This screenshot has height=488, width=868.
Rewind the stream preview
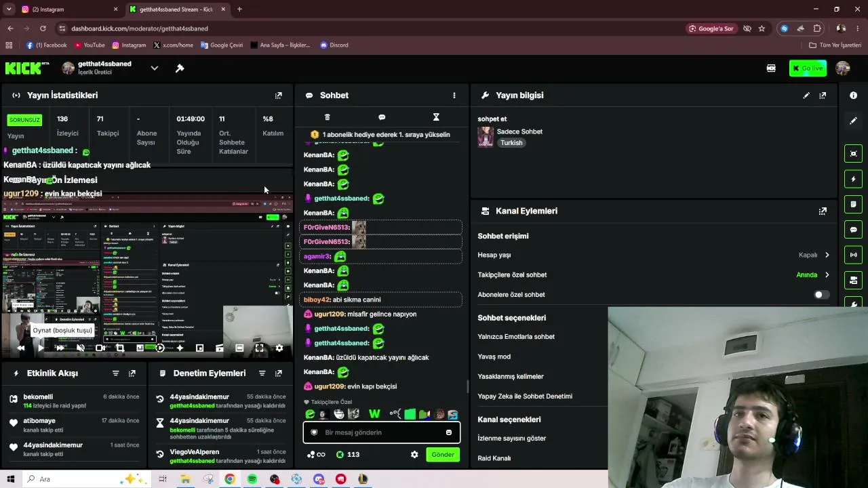[21, 348]
